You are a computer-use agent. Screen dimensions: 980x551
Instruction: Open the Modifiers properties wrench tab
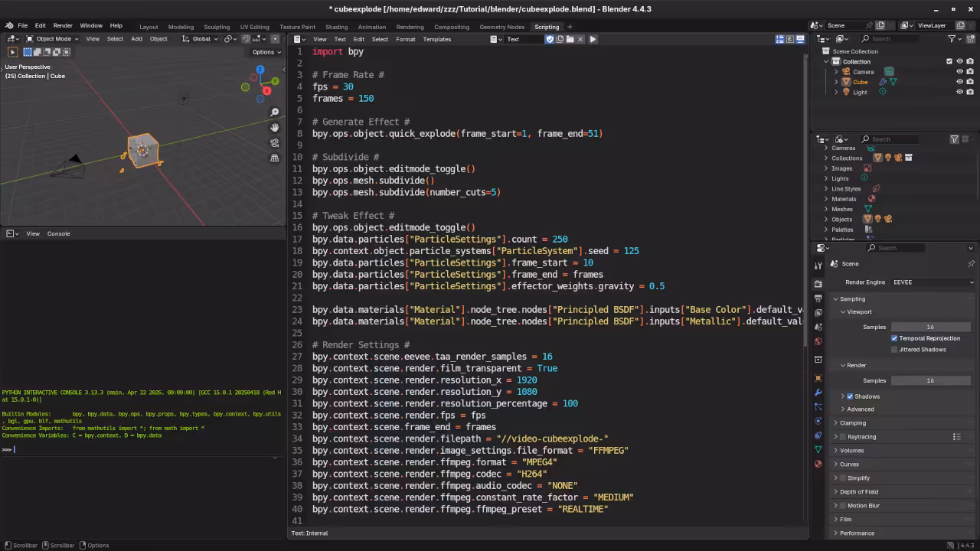click(818, 393)
